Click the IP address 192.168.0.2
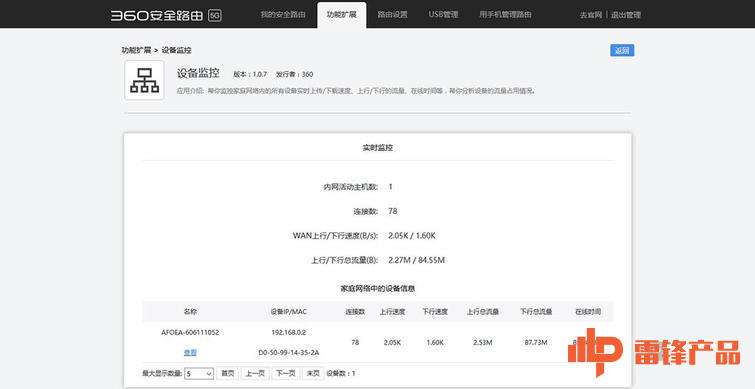Screen dimensions: 755x389 [x=288, y=332]
